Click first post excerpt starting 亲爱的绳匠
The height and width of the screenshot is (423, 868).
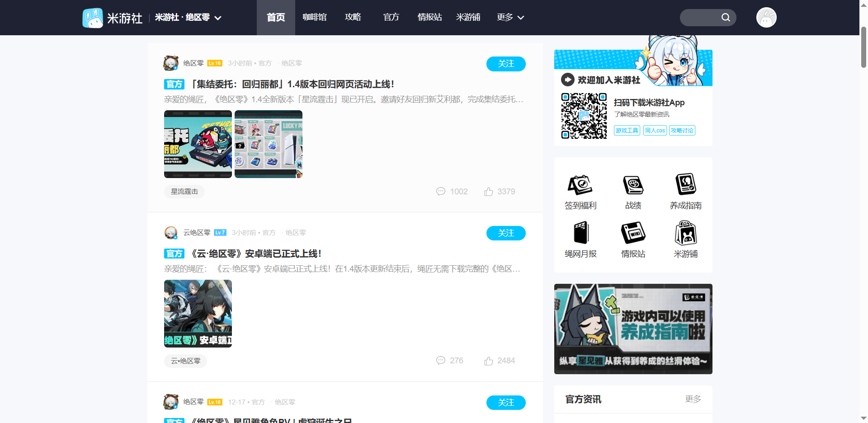344,99
